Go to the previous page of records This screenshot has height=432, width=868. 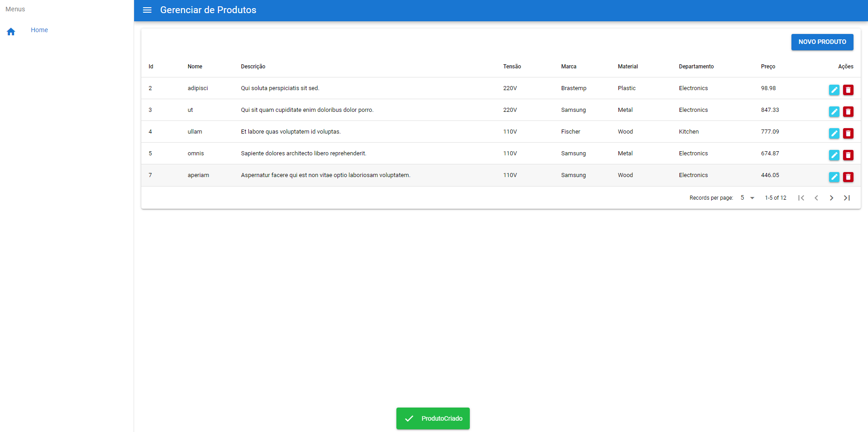(816, 197)
